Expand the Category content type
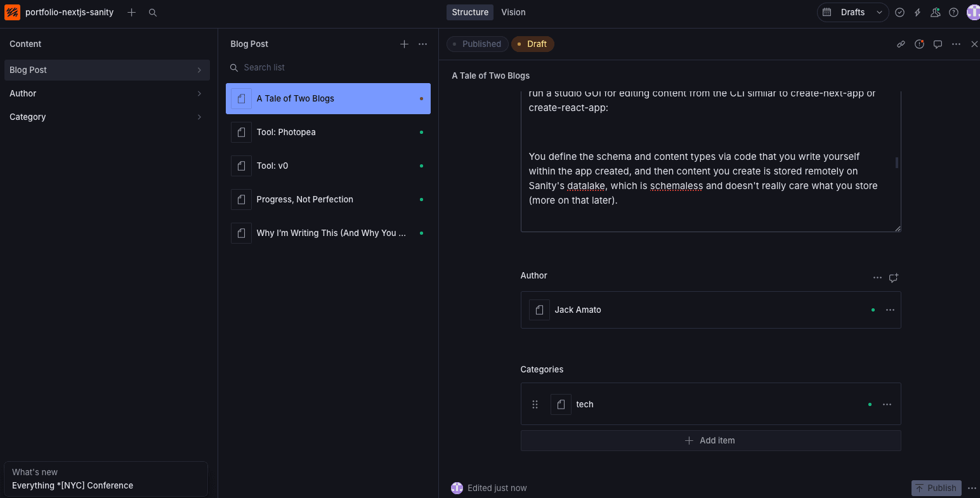 [107, 117]
